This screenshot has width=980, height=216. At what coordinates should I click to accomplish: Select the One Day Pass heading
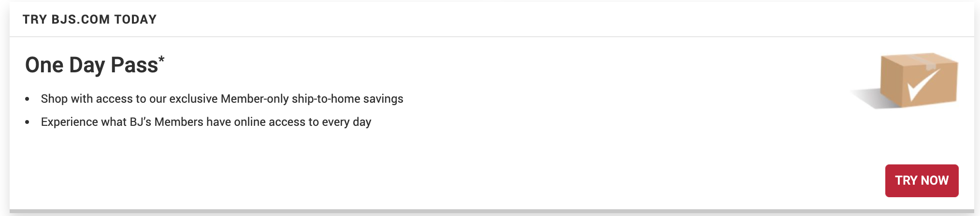pyautogui.click(x=91, y=65)
